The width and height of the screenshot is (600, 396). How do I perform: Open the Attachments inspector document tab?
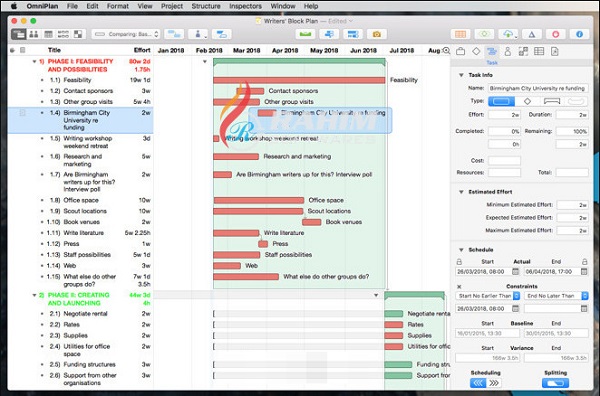[x=554, y=51]
